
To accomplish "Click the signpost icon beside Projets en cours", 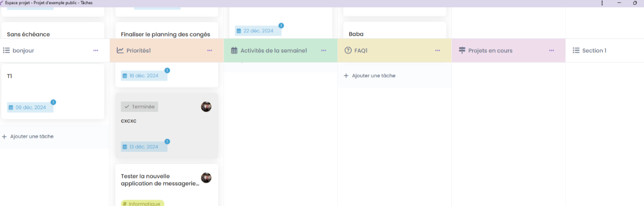I will 462,51.
